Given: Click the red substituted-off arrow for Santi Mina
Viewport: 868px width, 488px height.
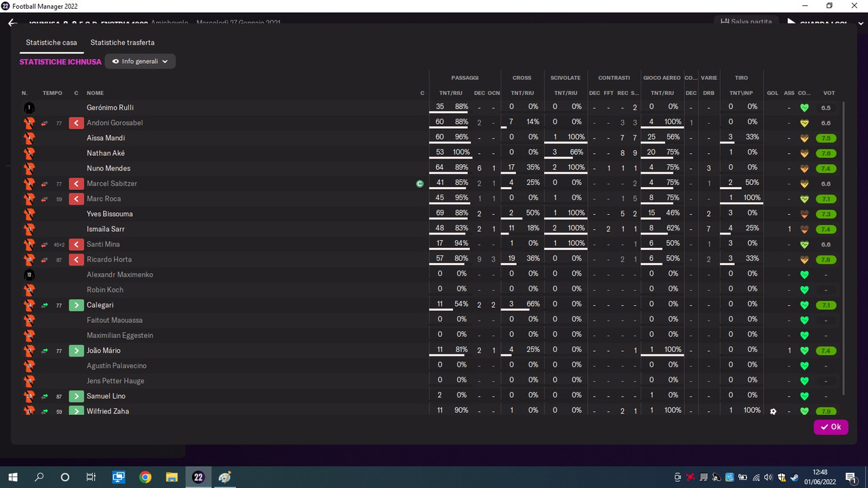Looking at the screenshot, I should tap(77, 244).
